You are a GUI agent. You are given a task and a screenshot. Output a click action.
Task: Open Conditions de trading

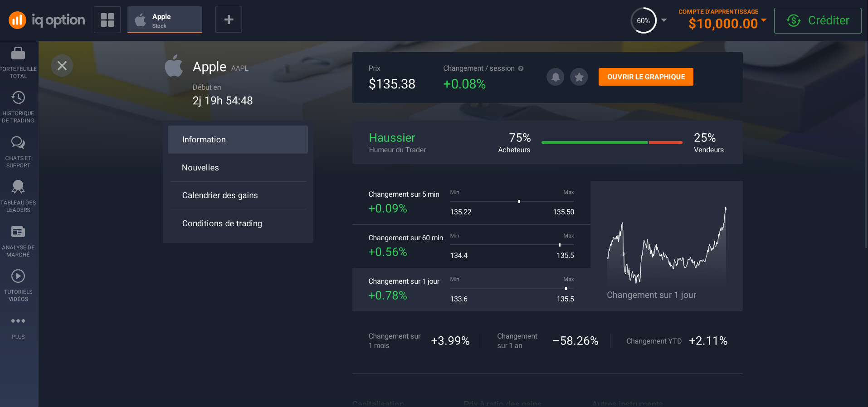(x=238, y=223)
